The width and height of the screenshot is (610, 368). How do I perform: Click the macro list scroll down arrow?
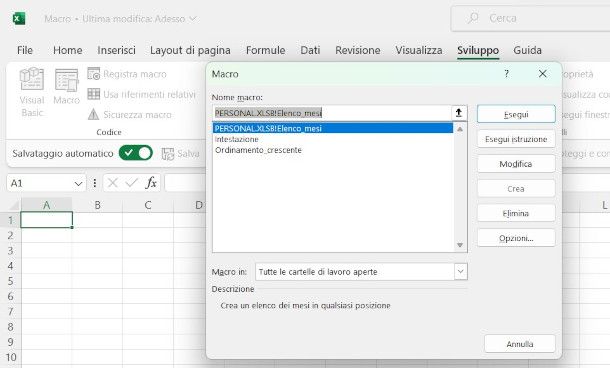pos(460,245)
